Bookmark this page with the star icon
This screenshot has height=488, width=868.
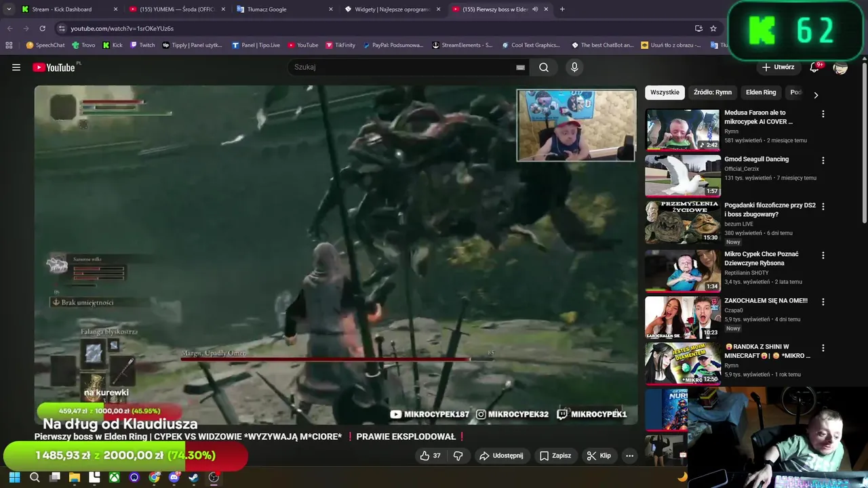pos(713,28)
